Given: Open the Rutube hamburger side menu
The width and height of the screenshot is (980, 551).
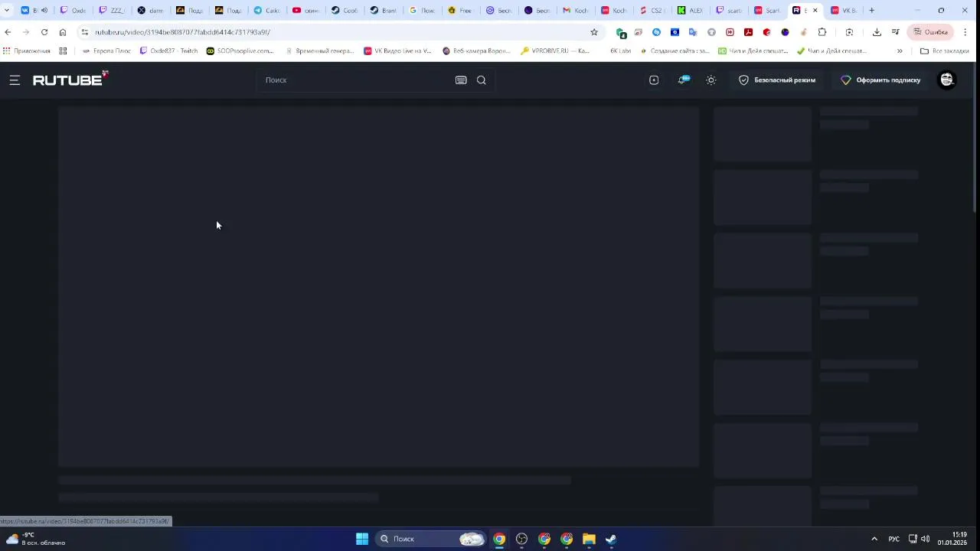Looking at the screenshot, I should 15,80.
